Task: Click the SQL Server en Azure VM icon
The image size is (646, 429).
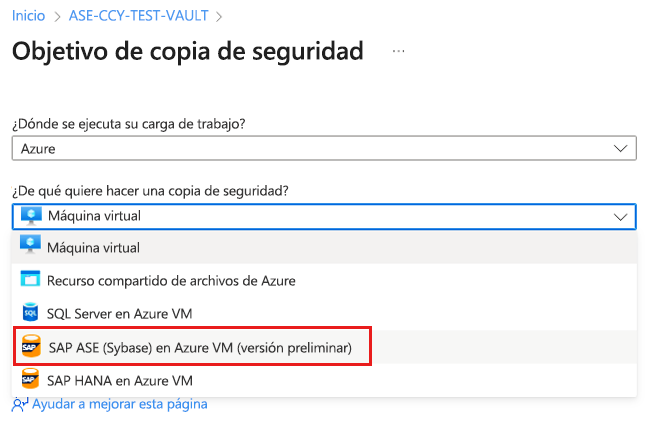Action: coord(30,313)
